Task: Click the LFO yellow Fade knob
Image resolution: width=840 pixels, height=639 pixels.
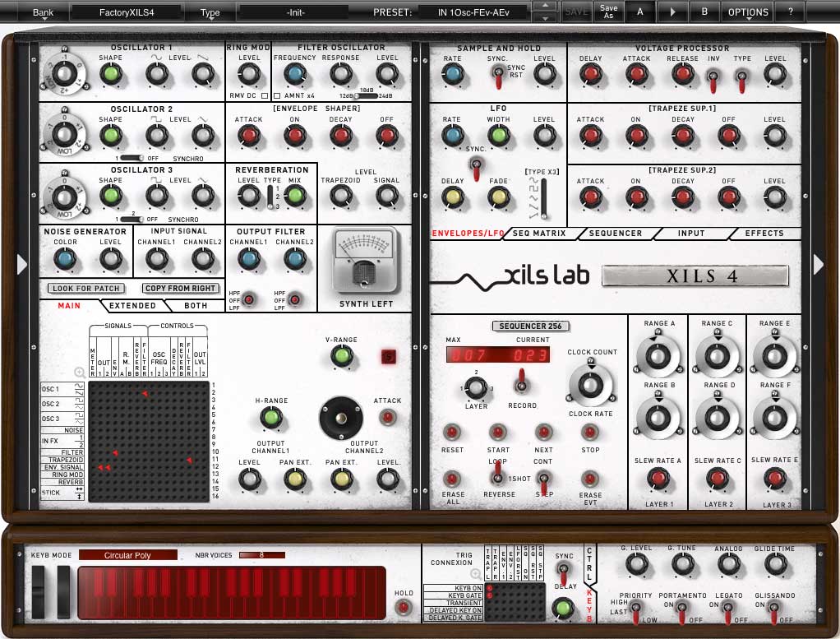Action: [x=498, y=197]
